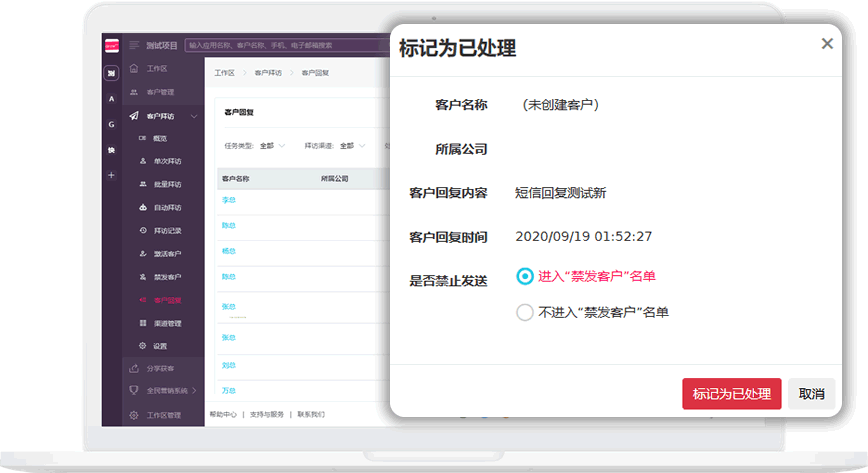Screen dimensions: 868x473
Task: Open 单次拜访 in sidebar
Action: (x=166, y=161)
